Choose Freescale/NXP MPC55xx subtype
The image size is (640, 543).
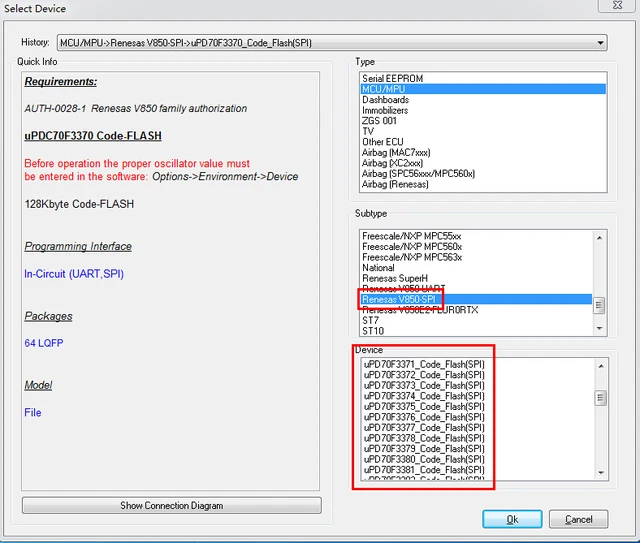pos(476,236)
